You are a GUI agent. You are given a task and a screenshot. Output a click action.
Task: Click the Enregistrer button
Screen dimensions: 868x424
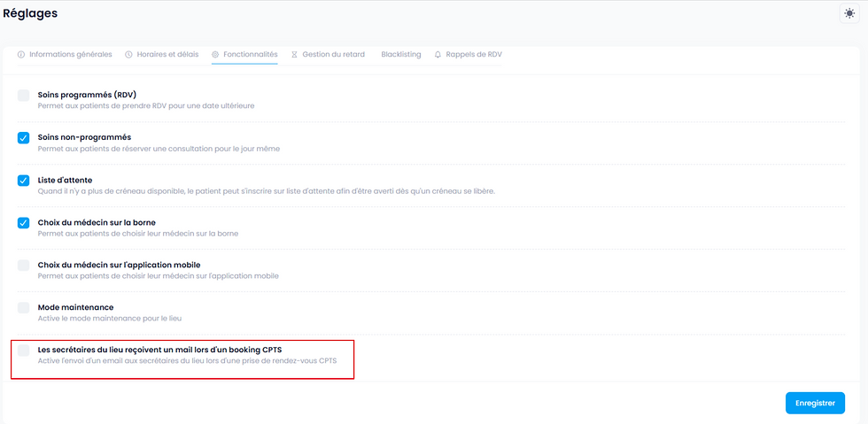pos(815,403)
